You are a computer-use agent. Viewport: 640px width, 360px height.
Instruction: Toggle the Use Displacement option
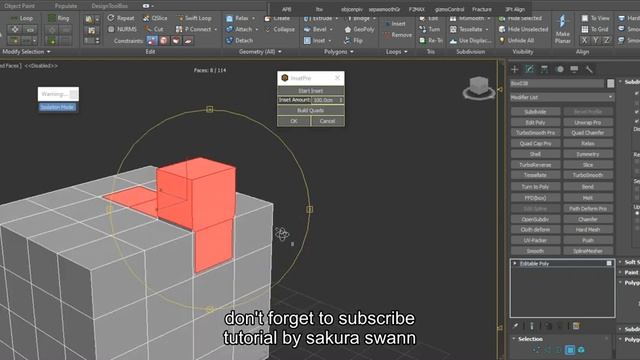click(x=471, y=40)
